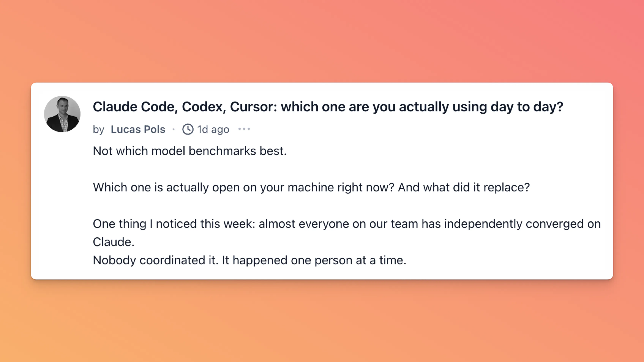Open the Lucas Pols author profile link

tap(138, 129)
